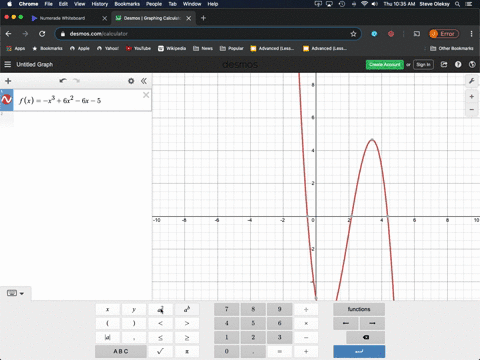The height and width of the screenshot is (360, 480).
Task: Move cursor left with arrow key
Action: pyautogui.click(x=346, y=323)
